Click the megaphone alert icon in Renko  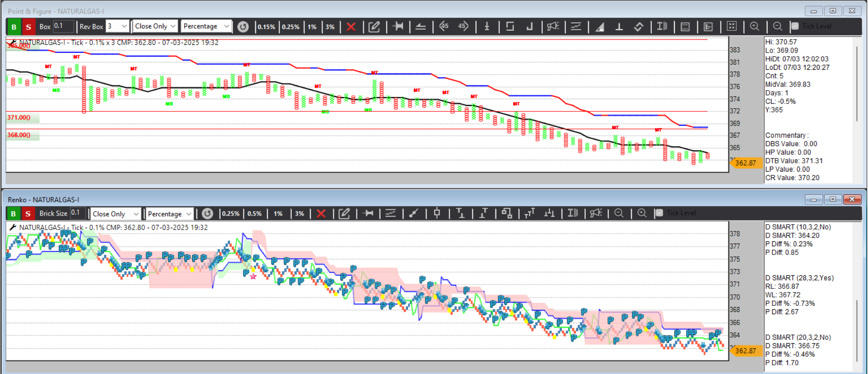click(x=596, y=213)
